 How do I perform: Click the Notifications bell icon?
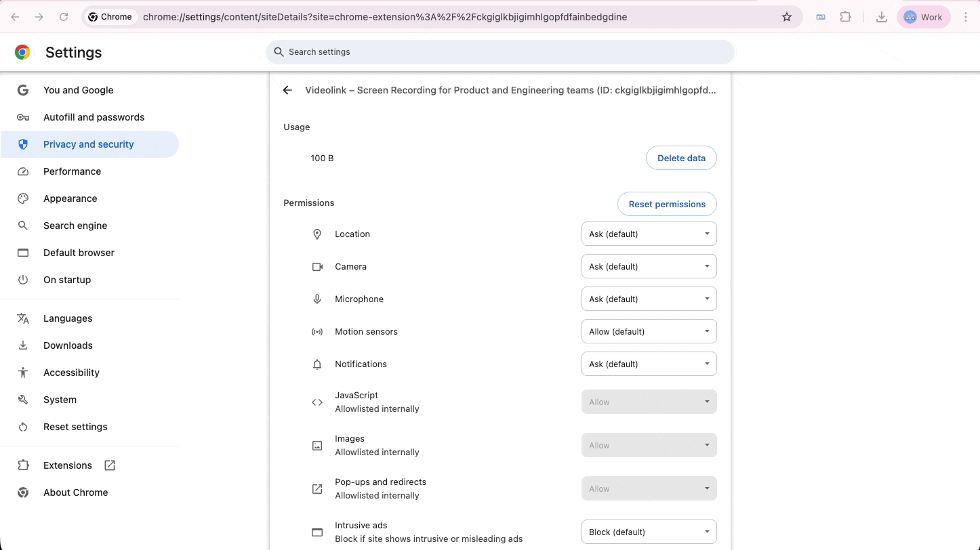(x=317, y=364)
